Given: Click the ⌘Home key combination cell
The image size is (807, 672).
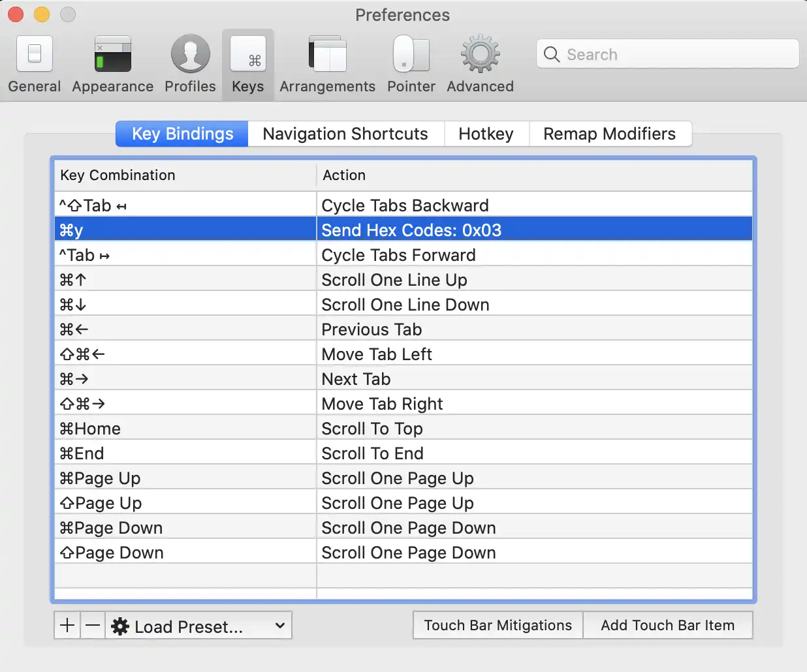Looking at the screenshot, I should 185,428.
